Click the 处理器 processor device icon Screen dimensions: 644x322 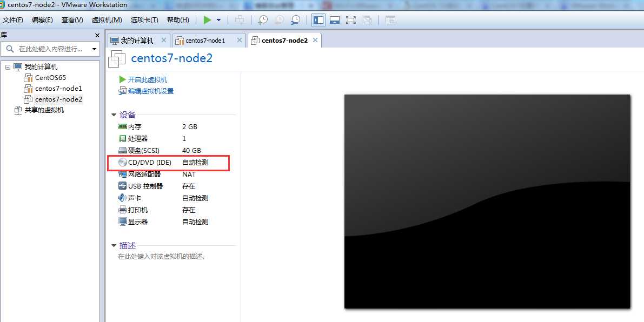(122, 139)
